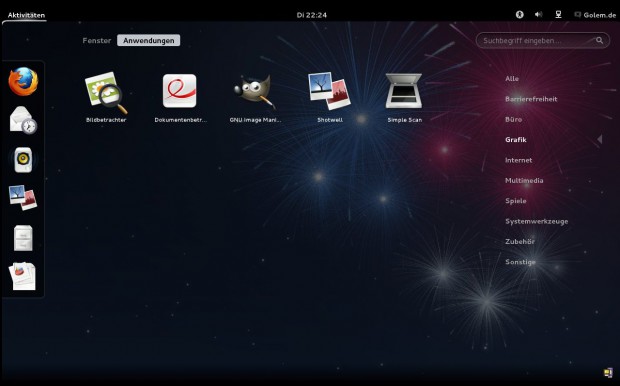Click the arrow marker beside Grafik

pyautogui.click(x=600, y=139)
